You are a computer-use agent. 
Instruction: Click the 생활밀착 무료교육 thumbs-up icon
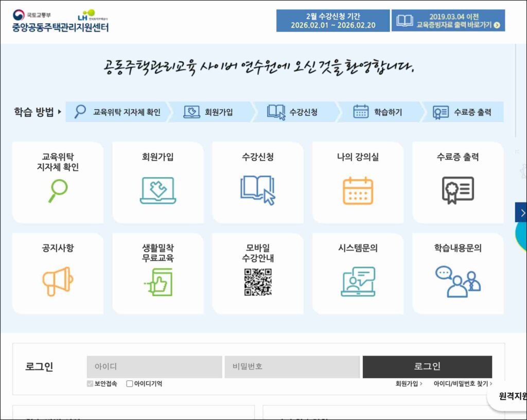158,282
